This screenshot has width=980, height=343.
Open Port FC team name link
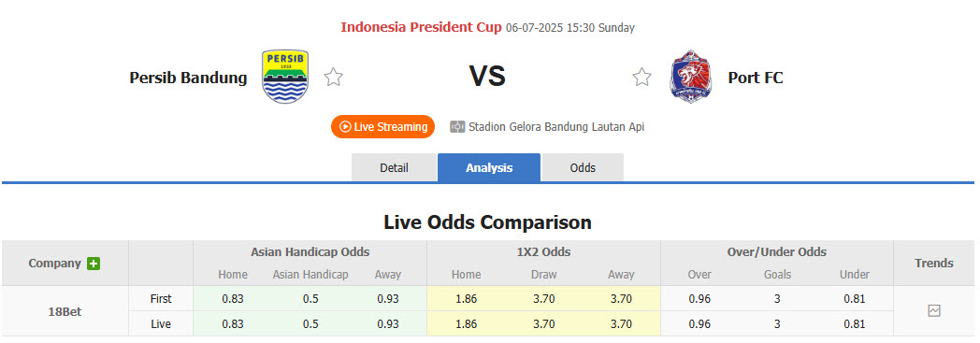(755, 78)
